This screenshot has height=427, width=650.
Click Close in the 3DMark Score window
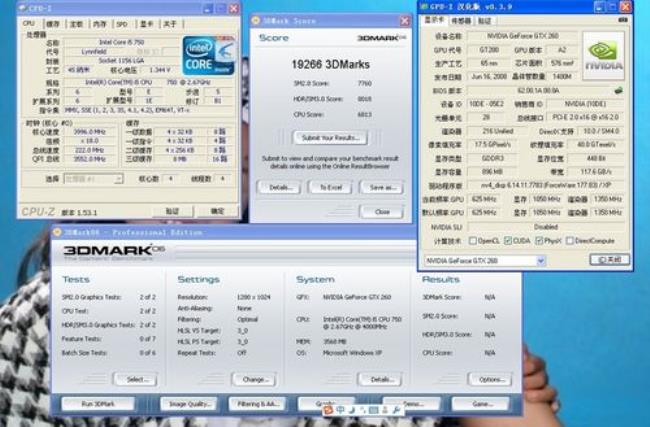381,211
